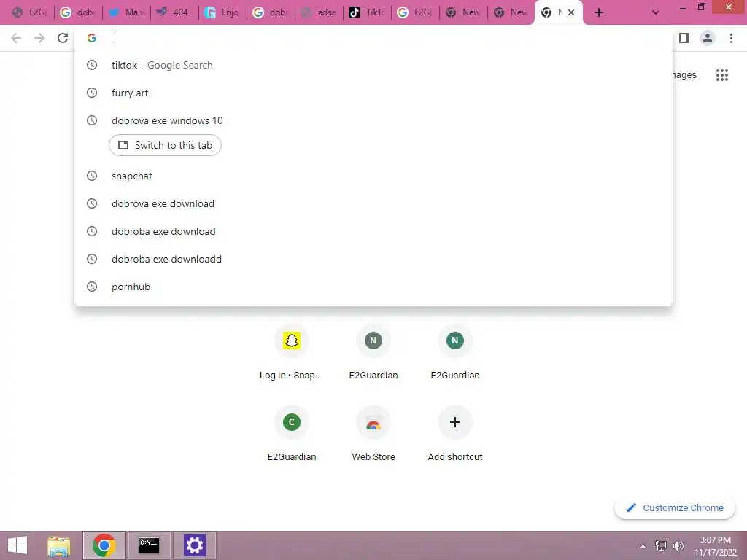Open the Windows Start menu
Viewport: 747px width, 560px height.
click(18, 545)
